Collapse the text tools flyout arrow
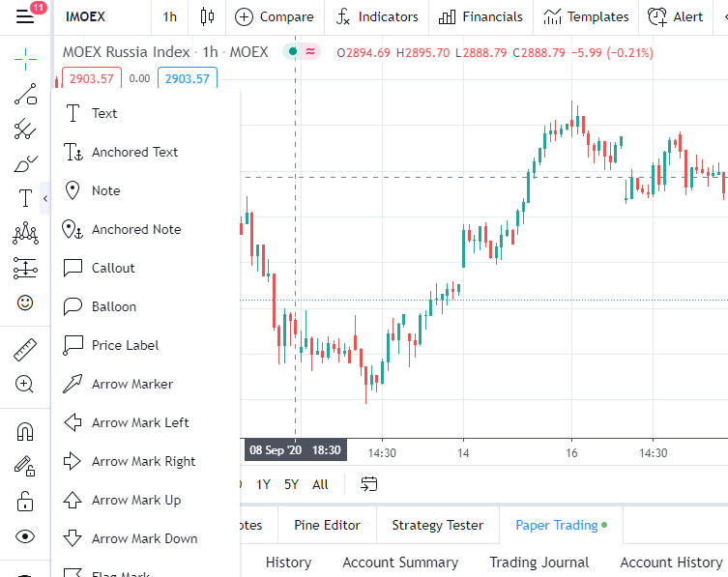728x577 pixels. (44, 199)
